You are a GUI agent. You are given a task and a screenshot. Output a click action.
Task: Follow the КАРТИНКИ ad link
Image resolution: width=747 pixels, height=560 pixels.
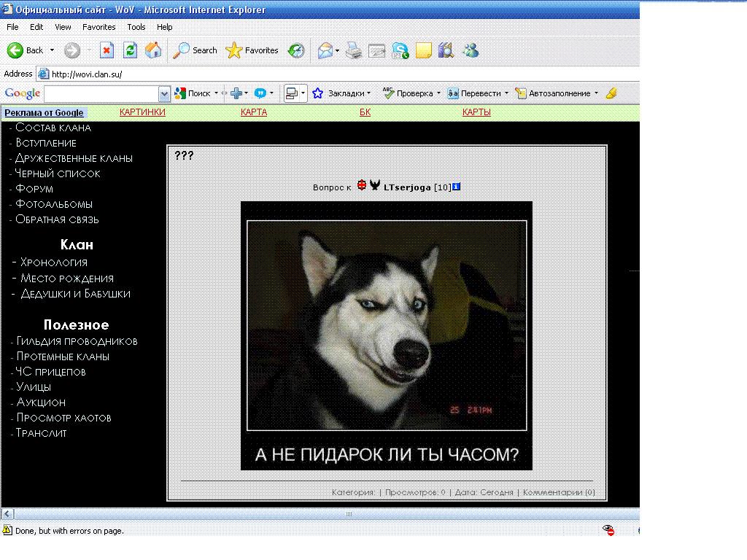(142, 112)
